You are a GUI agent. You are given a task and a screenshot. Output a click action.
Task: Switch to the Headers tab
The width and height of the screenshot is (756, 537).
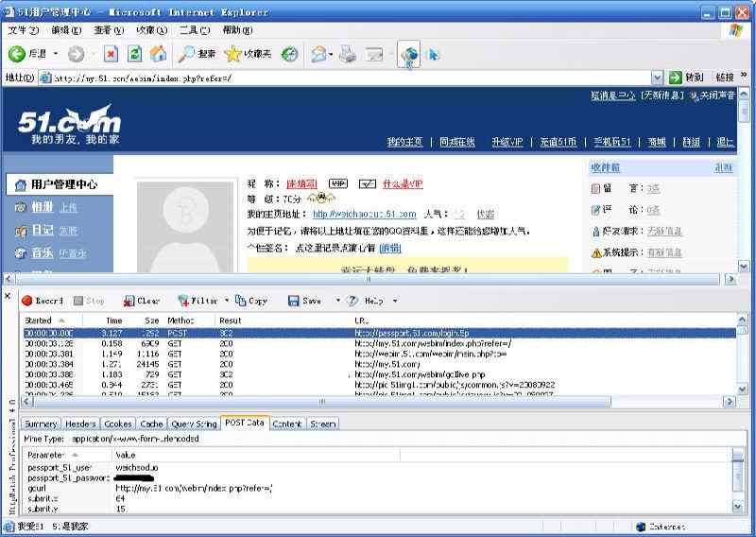click(x=80, y=424)
